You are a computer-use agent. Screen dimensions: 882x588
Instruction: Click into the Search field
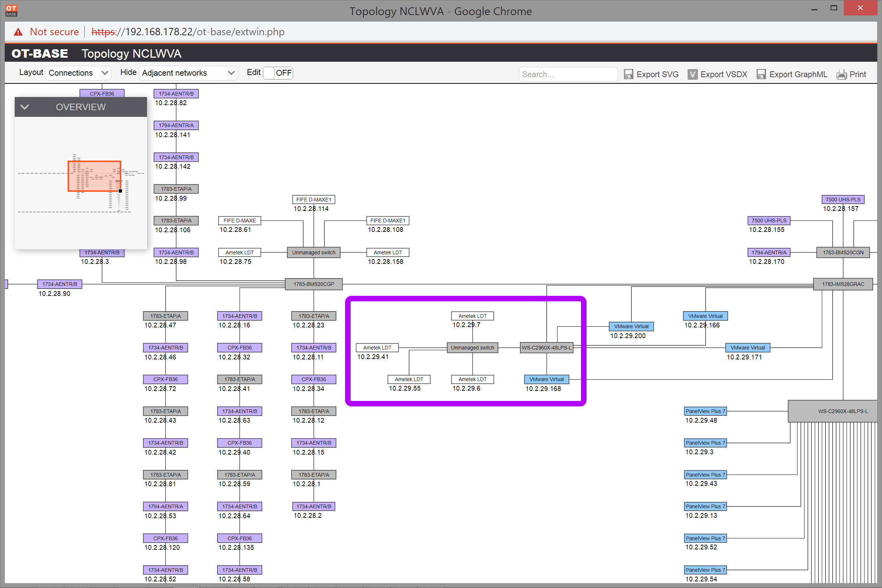[x=568, y=74]
